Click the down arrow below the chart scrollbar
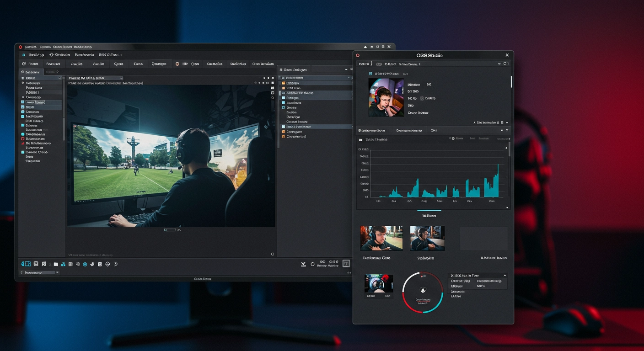This screenshot has width=644, height=351. pyautogui.click(x=507, y=207)
